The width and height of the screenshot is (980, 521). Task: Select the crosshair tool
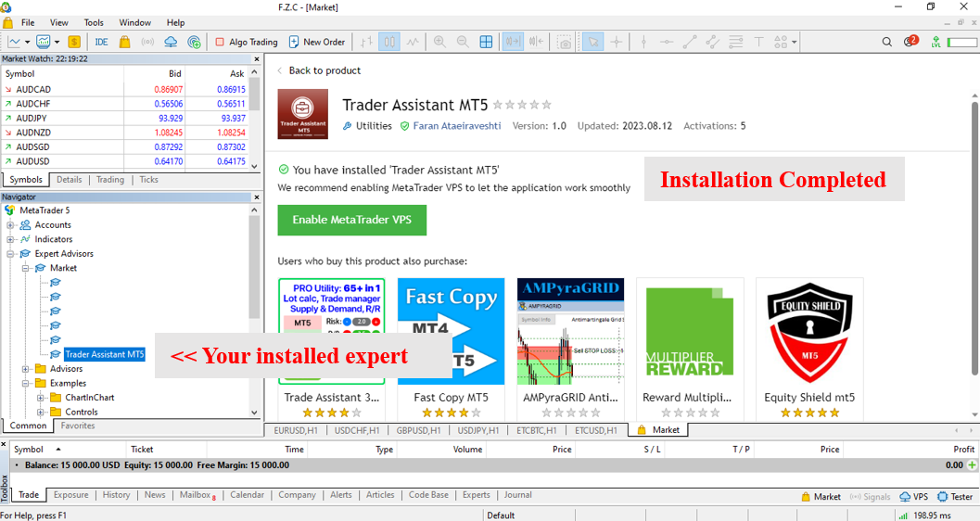(x=617, y=42)
